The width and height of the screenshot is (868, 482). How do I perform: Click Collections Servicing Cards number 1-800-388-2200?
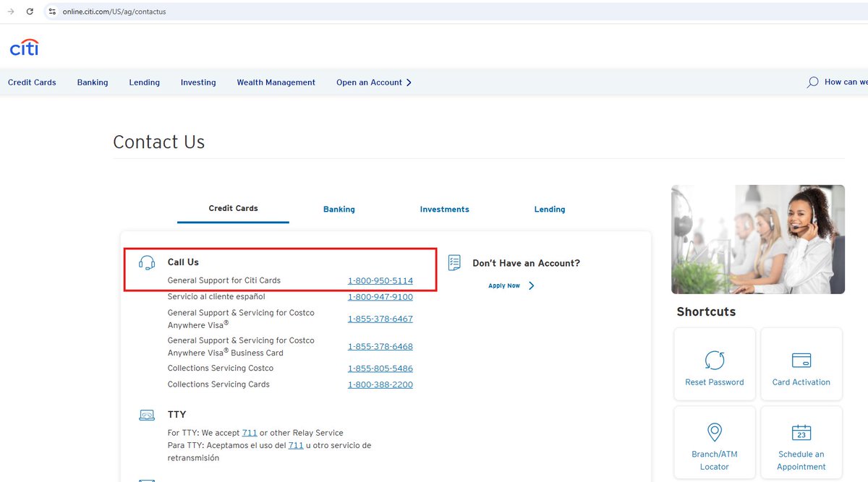(380, 384)
